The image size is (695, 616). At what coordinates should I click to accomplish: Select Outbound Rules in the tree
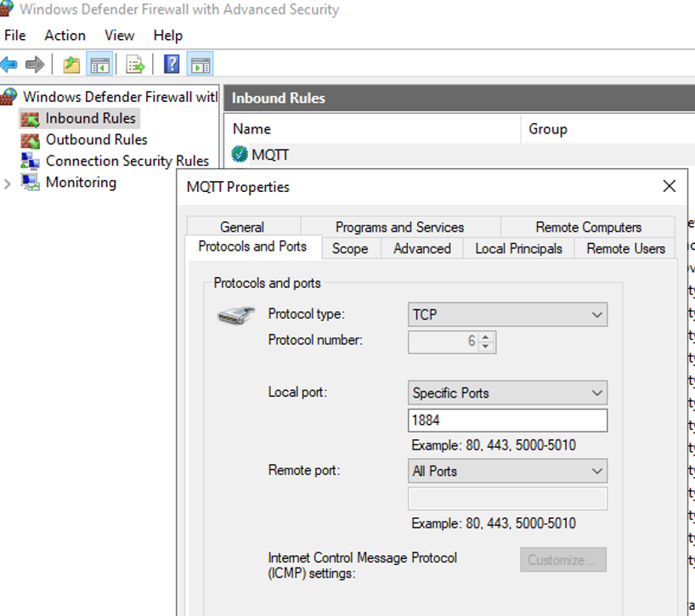point(97,140)
